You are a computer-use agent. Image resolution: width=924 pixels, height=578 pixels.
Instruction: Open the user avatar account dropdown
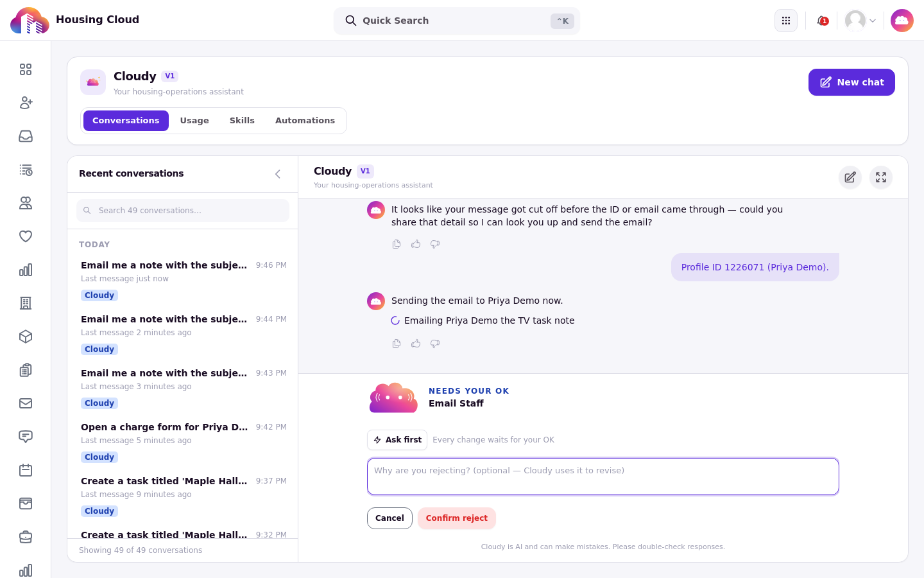(860, 21)
